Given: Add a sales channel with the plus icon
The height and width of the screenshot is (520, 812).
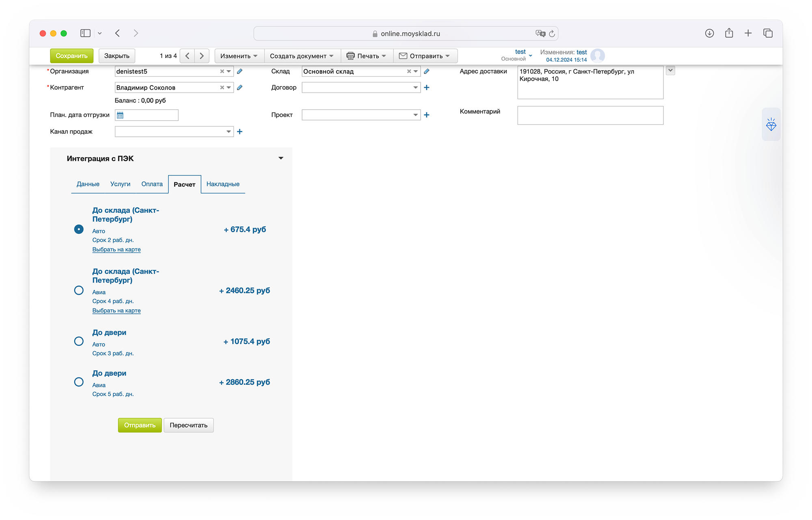Looking at the screenshot, I should [x=240, y=132].
